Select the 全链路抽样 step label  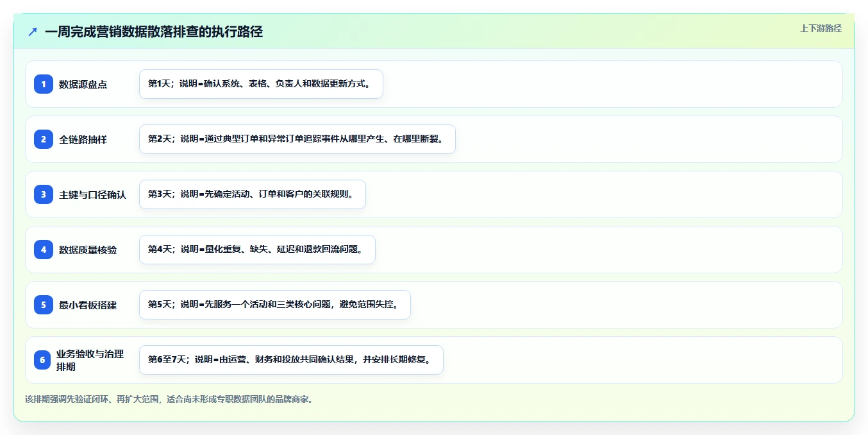pos(83,139)
